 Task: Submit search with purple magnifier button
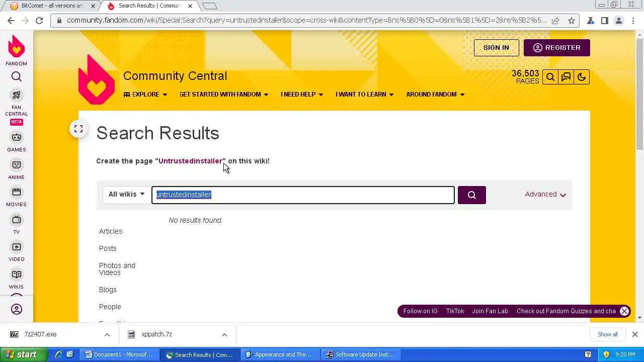[471, 195]
